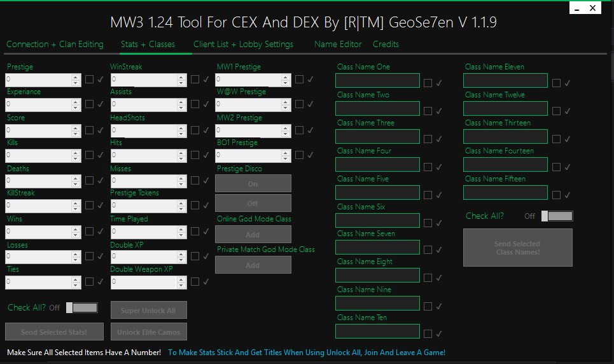Screen dimensions: 614x364
Task: Add the Online God Mode Class
Action: (x=253, y=234)
